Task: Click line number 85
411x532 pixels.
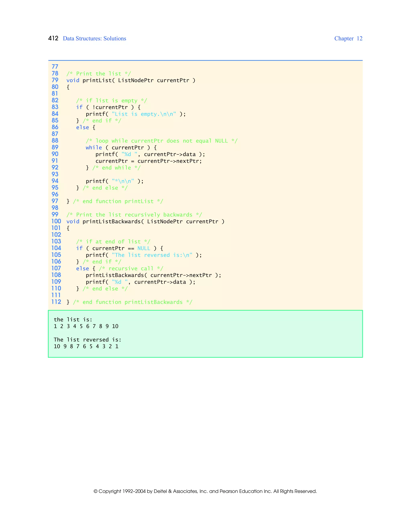Action: (x=55, y=121)
